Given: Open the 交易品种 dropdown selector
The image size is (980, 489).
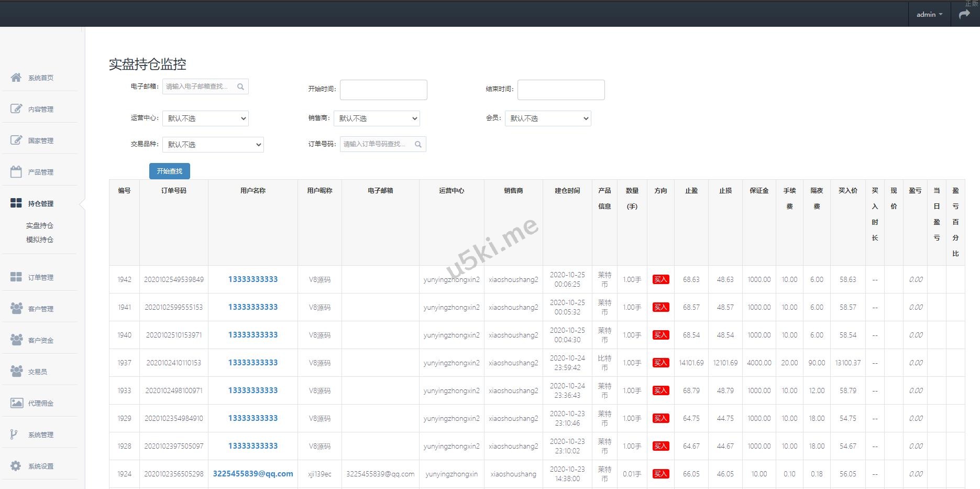Looking at the screenshot, I should pos(213,145).
